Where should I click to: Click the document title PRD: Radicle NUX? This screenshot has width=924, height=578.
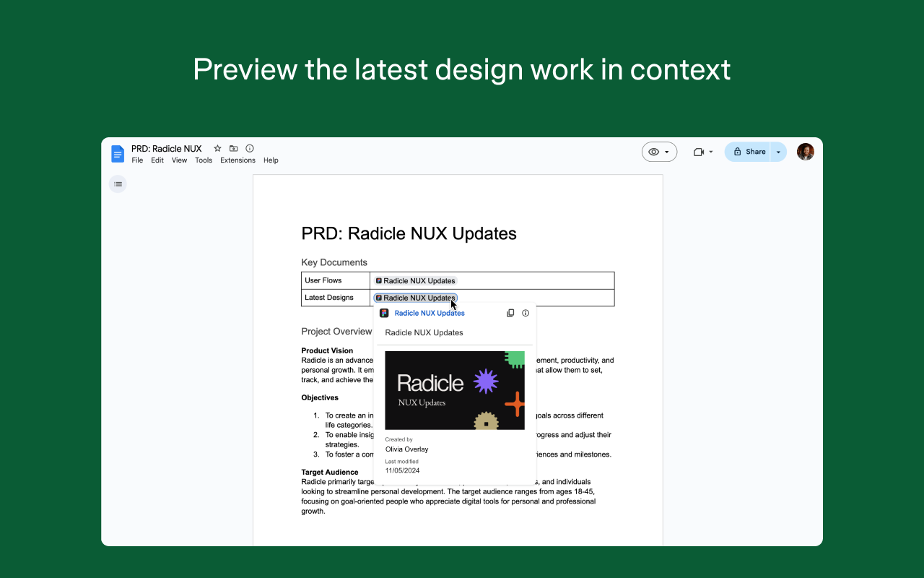click(167, 149)
